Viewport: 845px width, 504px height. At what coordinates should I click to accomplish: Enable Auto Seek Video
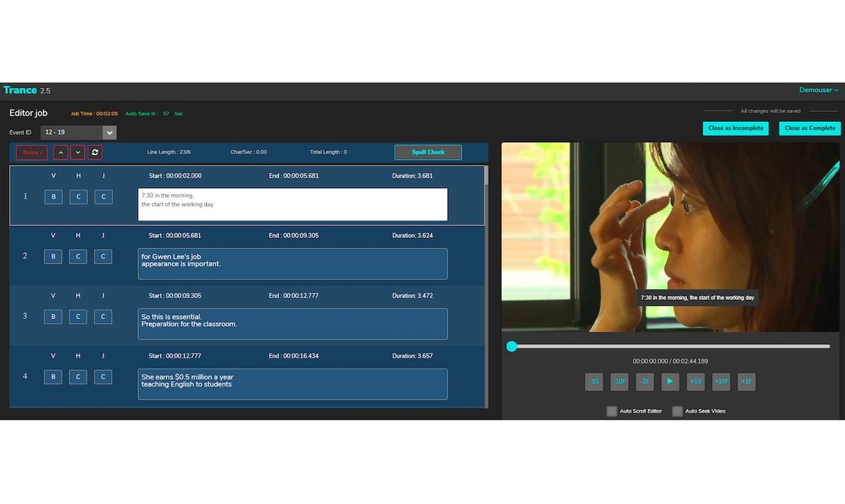pos(677,411)
